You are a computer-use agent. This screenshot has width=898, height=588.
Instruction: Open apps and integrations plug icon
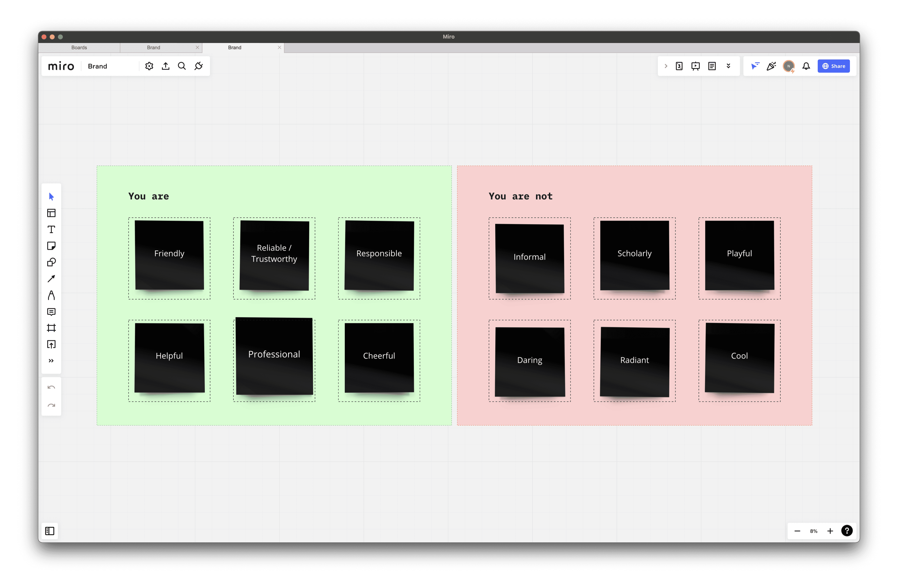coord(199,66)
